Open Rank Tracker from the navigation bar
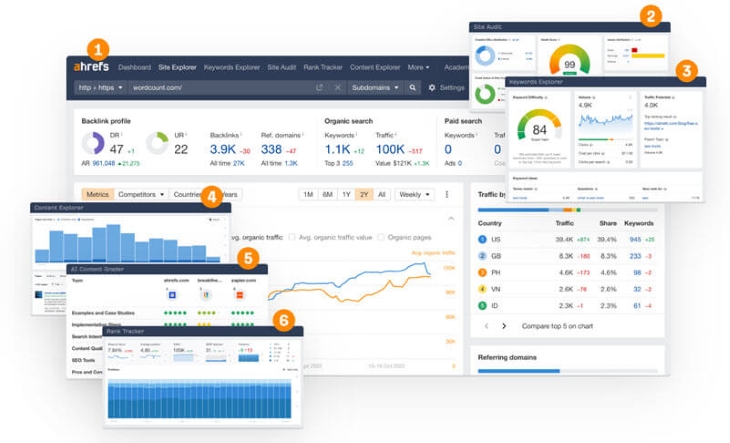Image resolution: width=730 pixels, height=443 pixels. tap(323, 67)
